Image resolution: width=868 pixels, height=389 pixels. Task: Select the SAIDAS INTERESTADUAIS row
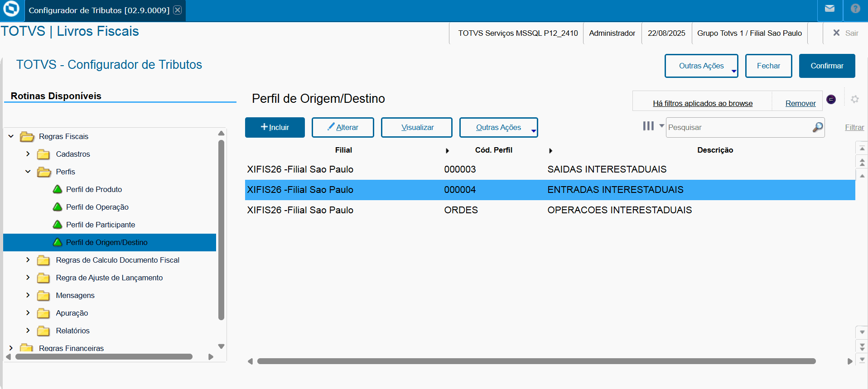(550, 169)
